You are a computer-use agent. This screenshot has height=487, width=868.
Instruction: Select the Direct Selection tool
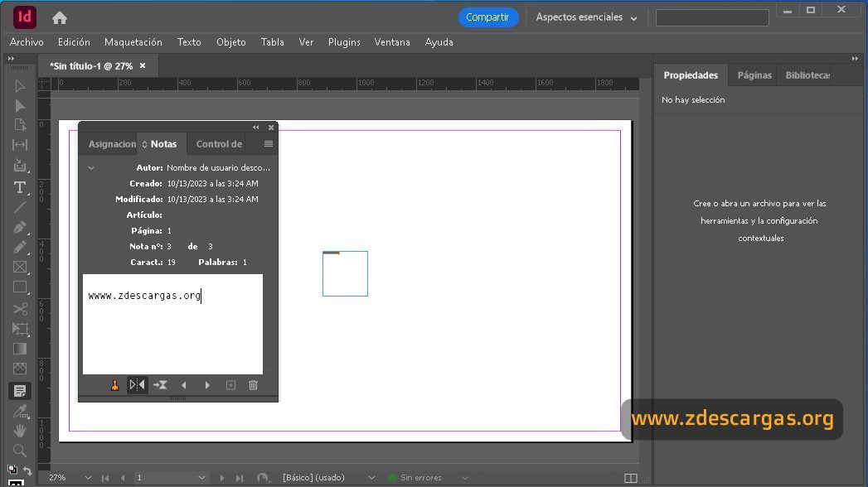[x=19, y=105]
